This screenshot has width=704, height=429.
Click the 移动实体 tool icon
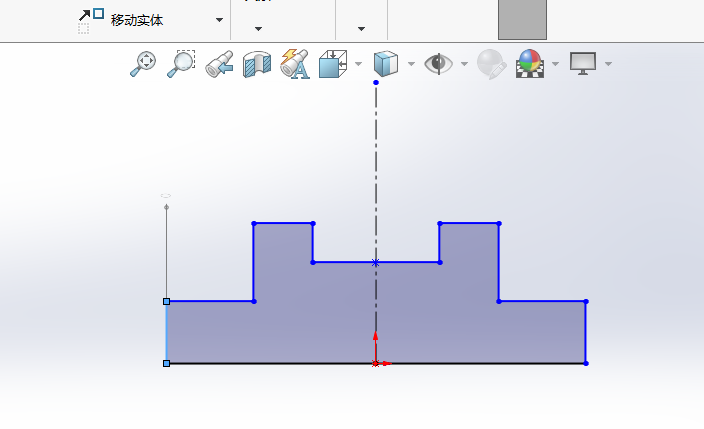91,21
